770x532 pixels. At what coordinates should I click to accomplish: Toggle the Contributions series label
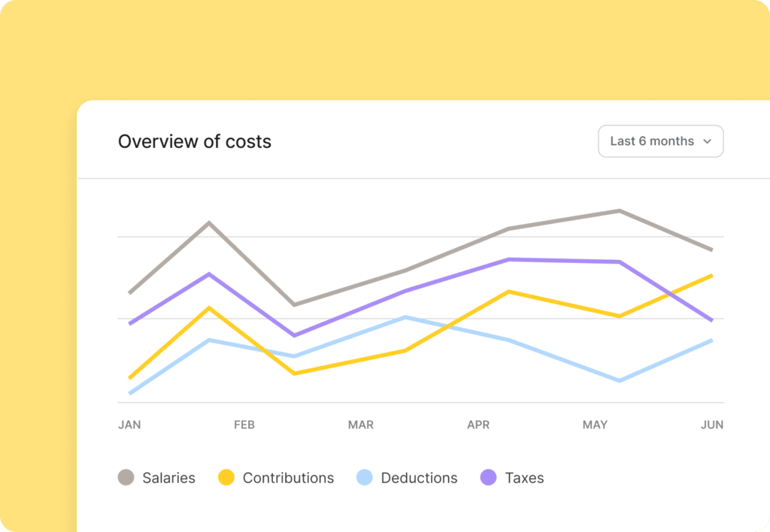tap(288, 478)
